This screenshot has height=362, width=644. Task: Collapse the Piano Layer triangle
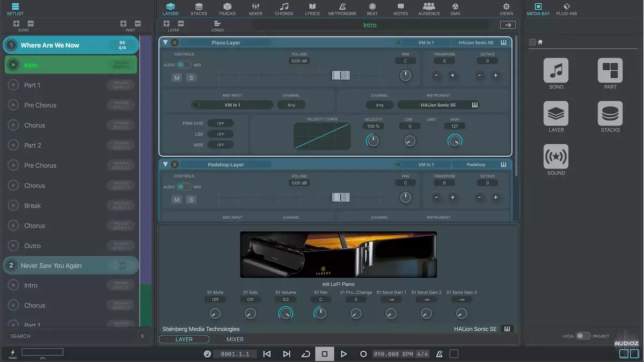pyautogui.click(x=165, y=42)
